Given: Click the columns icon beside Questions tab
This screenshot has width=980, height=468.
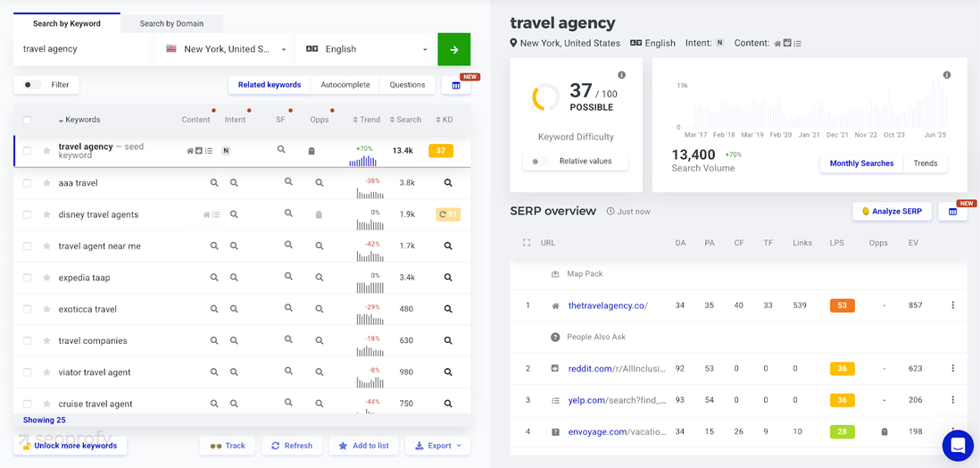Looking at the screenshot, I should pos(456,85).
